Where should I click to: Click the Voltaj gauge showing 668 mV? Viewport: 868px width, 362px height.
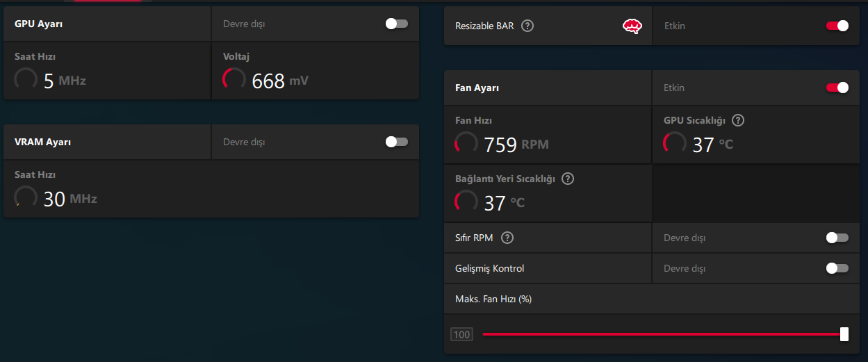click(x=234, y=79)
